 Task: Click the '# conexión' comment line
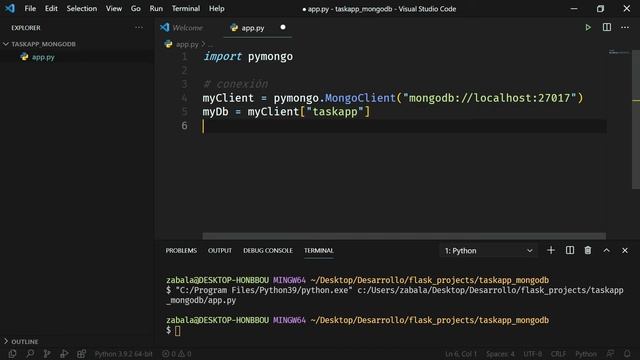click(x=236, y=84)
